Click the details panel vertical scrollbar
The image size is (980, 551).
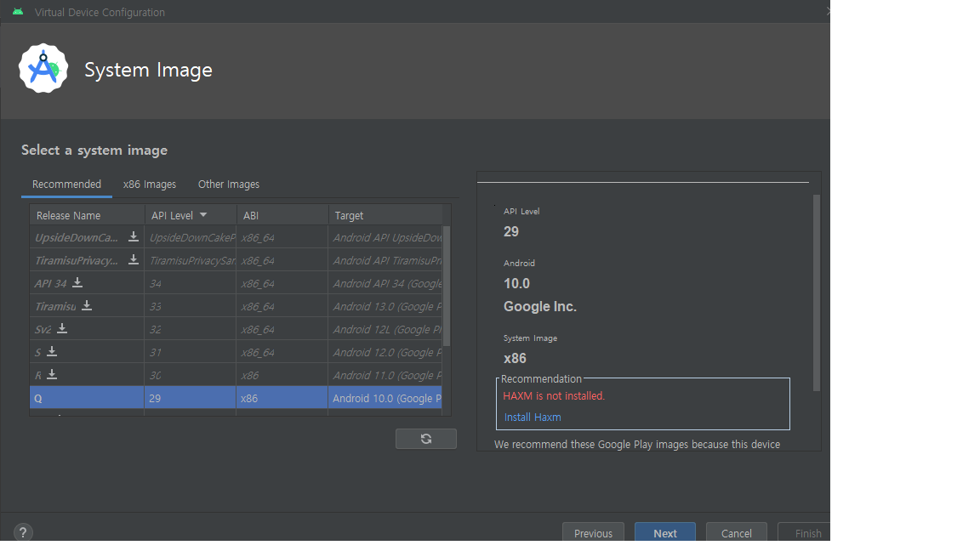point(817,293)
